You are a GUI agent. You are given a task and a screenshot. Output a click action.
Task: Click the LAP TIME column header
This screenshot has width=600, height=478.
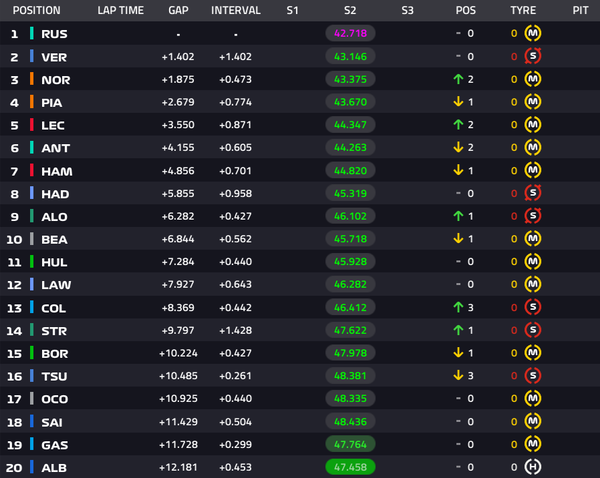pyautogui.click(x=121, y=10)
